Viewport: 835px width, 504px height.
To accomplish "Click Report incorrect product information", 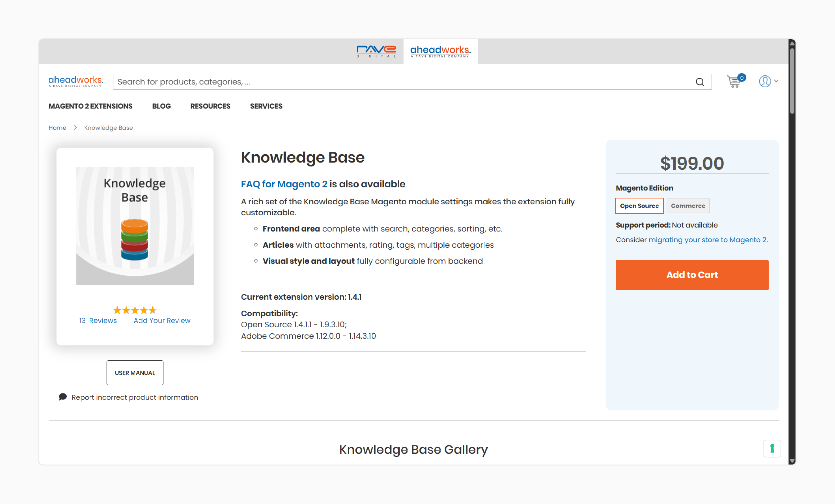I will coord(135,397).
